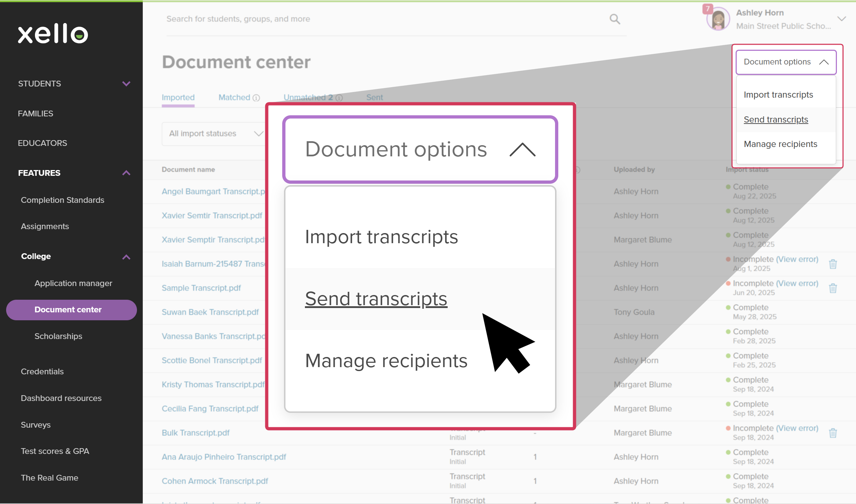Select Send transcripts from Document options
856x504 pixels.
(376, 299)
